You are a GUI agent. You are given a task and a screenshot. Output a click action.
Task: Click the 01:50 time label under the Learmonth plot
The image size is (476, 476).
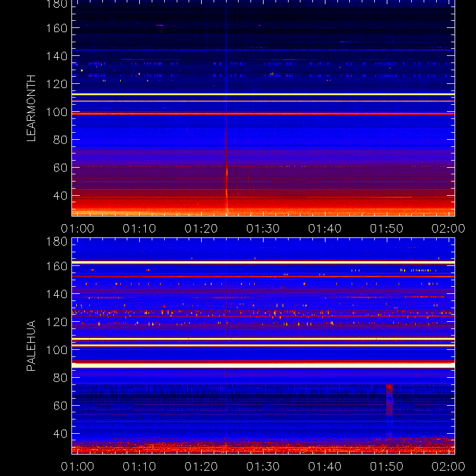coord(387,228)
